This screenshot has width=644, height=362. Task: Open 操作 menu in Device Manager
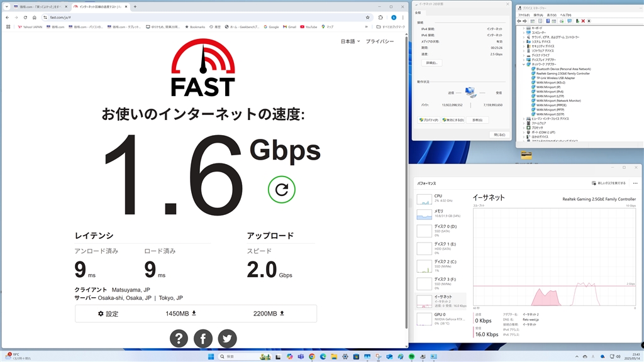point(538,15)
